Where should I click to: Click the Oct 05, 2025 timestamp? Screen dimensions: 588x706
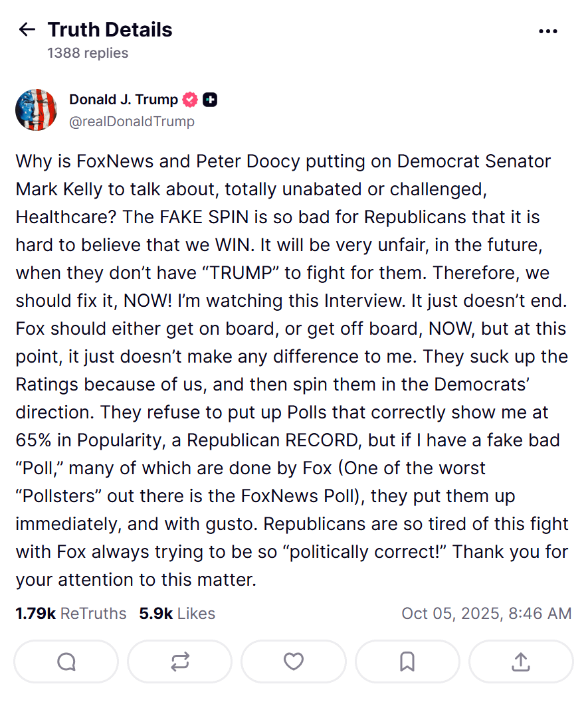[486, 613]
